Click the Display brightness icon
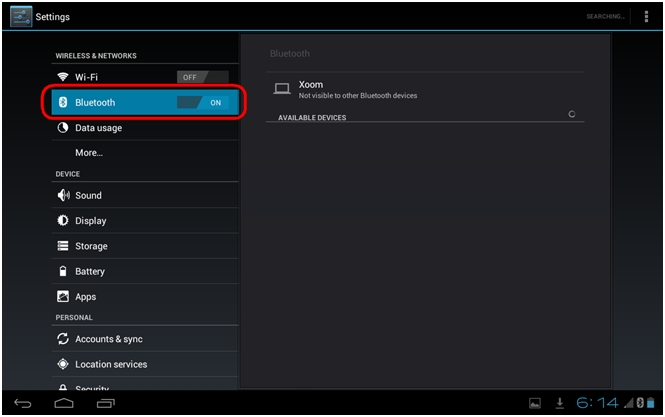665x417 pixels. [x=63, y=221]
